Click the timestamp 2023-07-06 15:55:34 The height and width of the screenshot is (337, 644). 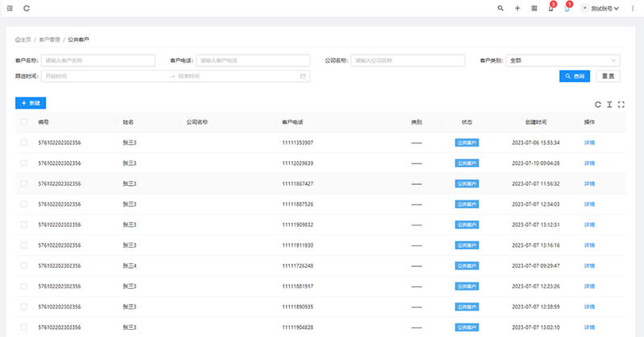535,142
